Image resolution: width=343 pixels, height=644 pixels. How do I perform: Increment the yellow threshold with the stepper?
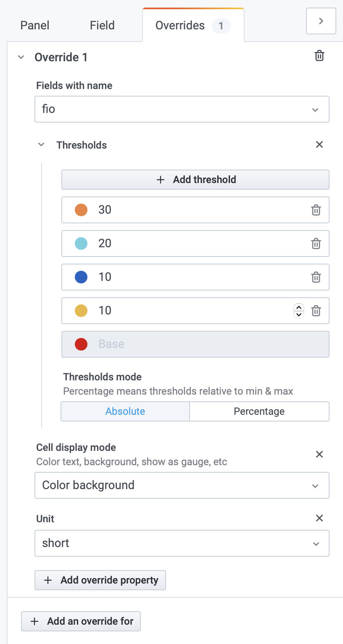298,308
